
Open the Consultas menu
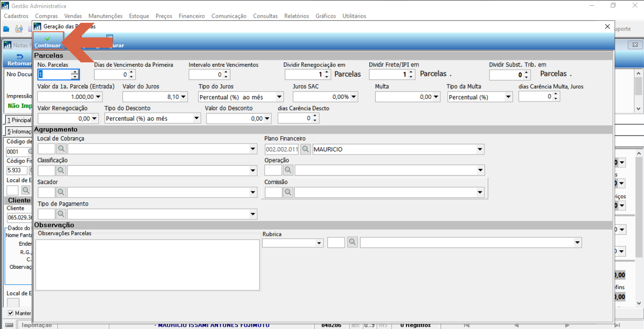pyautogui.click(x=265, y=16)
